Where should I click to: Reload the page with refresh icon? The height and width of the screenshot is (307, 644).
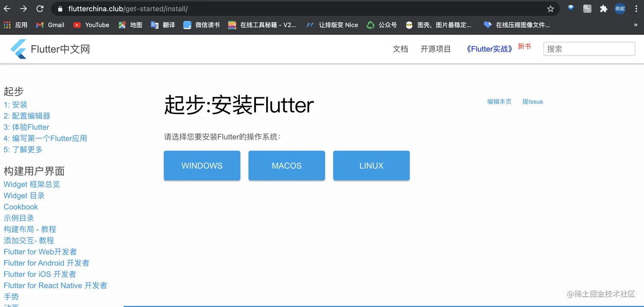pyautogui.click(x=40, y=9)
